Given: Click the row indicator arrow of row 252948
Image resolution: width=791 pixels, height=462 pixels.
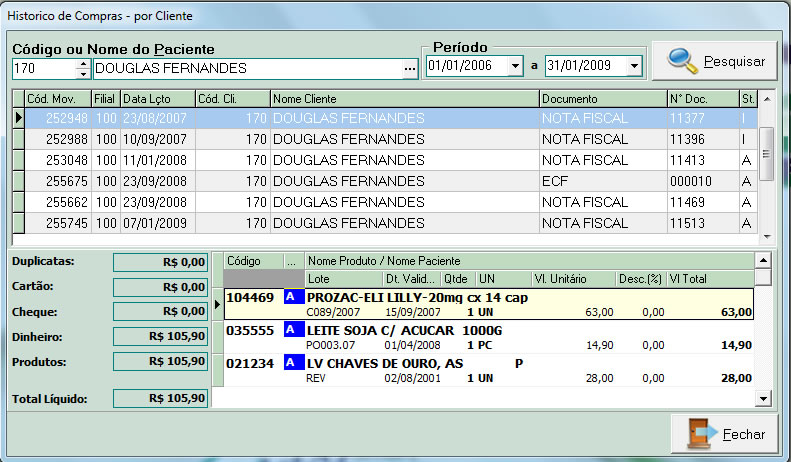Looking at the screenshot, I should 19,118.
